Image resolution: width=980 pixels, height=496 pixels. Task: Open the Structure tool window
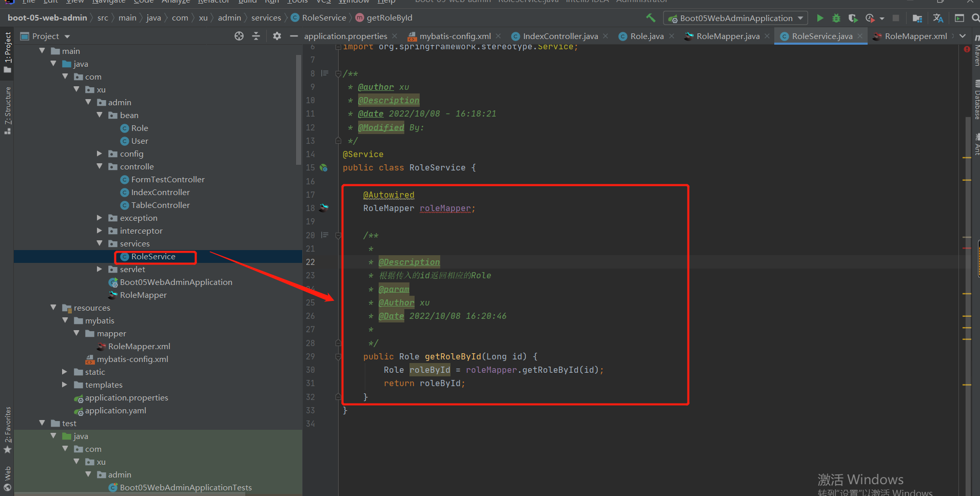(7, 110)
